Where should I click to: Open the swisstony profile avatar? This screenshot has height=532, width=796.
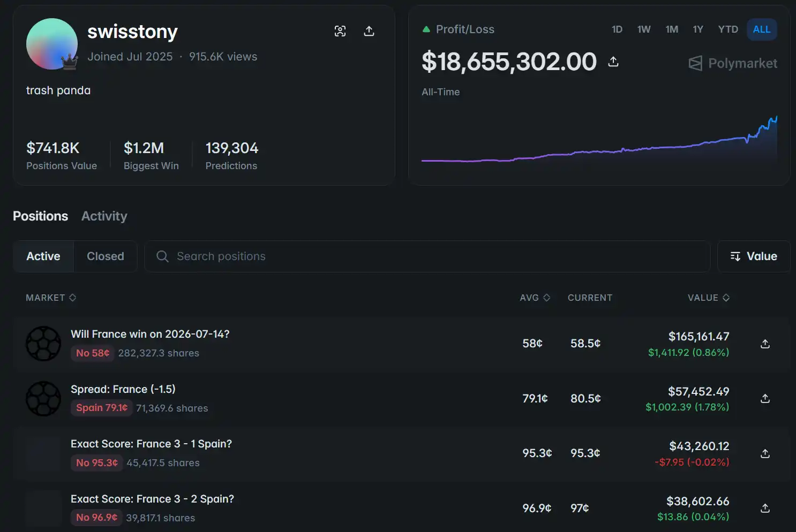(x=52, y=44)
